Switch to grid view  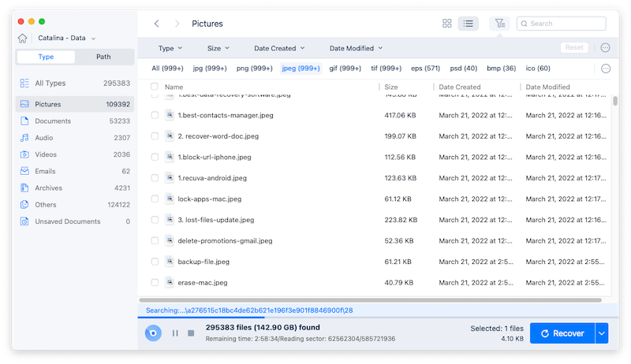coord(446,24)
